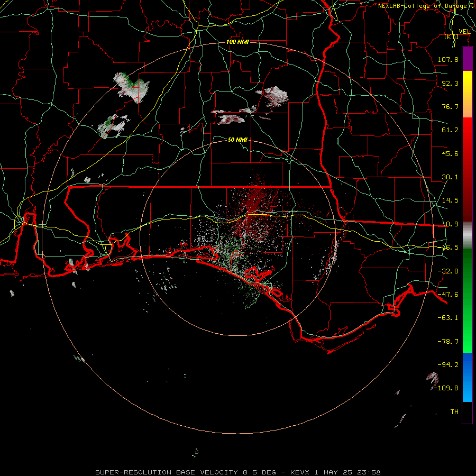Click the 50 NMI range ring label
The image size is (476, 476).
[237, 140]
